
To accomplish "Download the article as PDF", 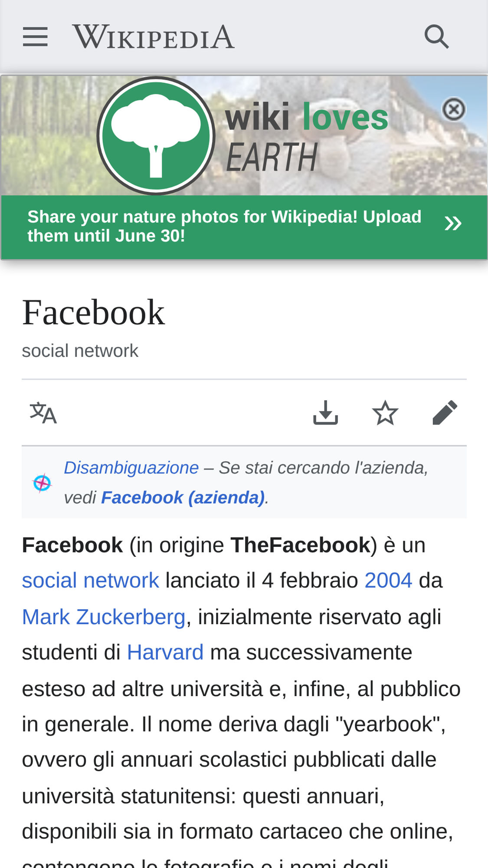I will click(x=325, y=412).
